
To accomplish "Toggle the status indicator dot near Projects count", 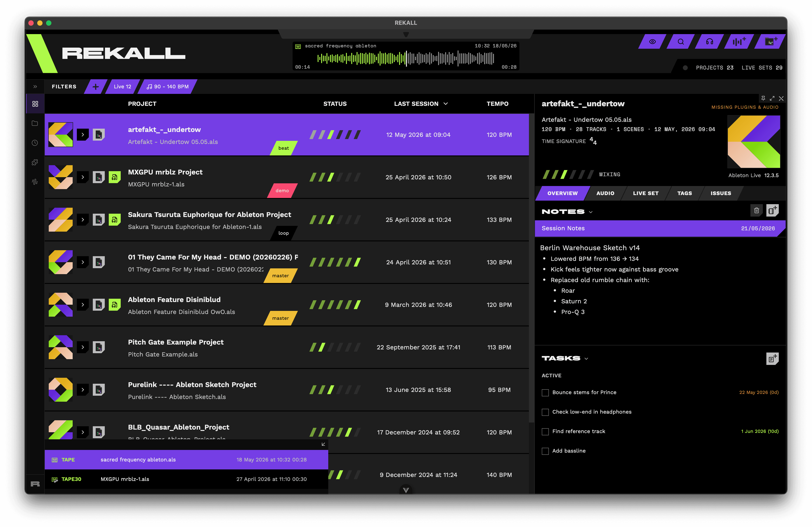I will 685,68.
